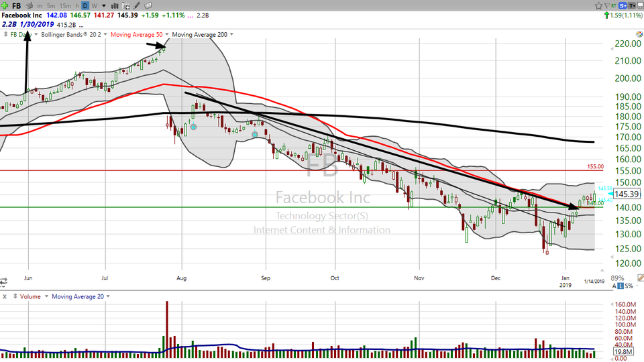
Task: Click the 1/14/2019 date label
Action: [594, 282]
